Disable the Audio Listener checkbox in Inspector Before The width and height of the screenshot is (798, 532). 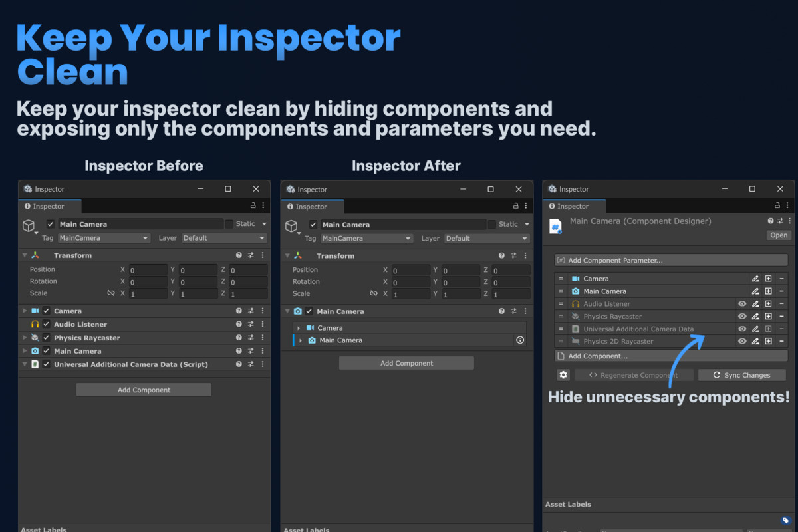click(47, 325)
